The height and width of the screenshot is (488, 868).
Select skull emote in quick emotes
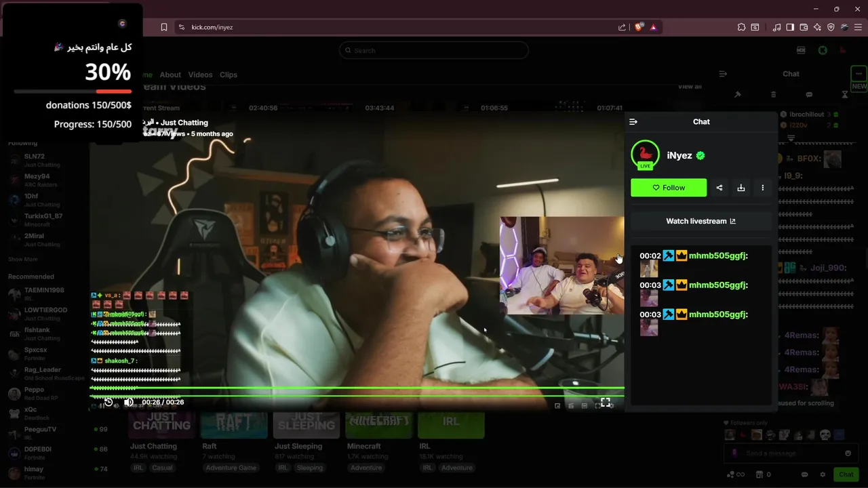coord(825,435)
